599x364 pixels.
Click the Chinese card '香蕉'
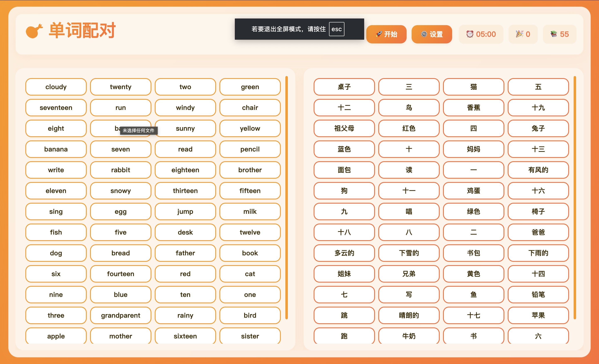click(473, 108)
